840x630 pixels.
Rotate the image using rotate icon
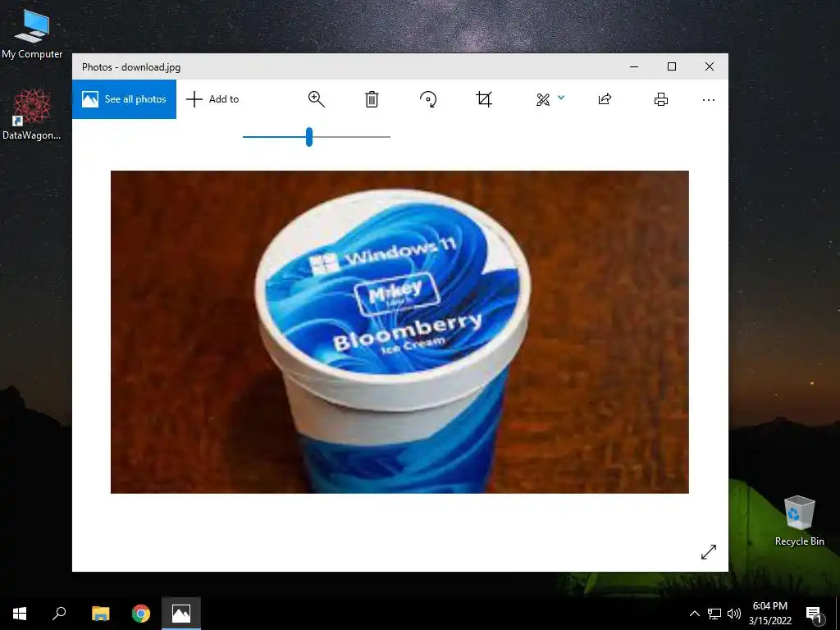428,99
